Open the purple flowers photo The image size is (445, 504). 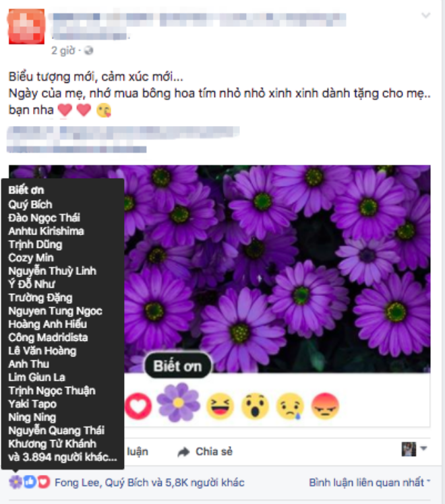tap(276, 268)
